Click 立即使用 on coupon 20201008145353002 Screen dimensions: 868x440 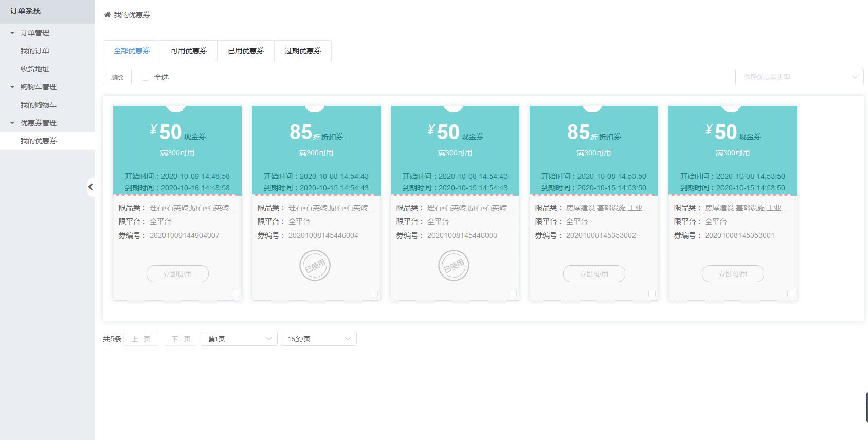coord(594,274)
